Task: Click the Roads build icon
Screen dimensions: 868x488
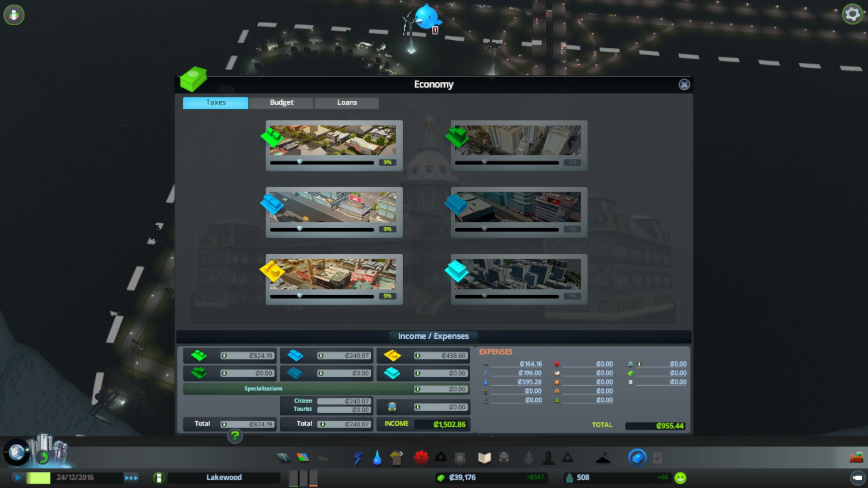Action: click(x=283, y=458)
